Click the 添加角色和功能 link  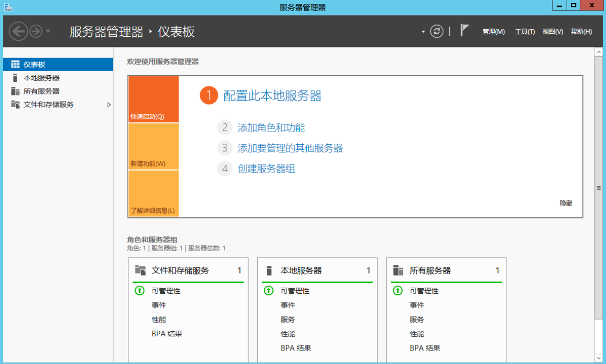coord(271,128)
